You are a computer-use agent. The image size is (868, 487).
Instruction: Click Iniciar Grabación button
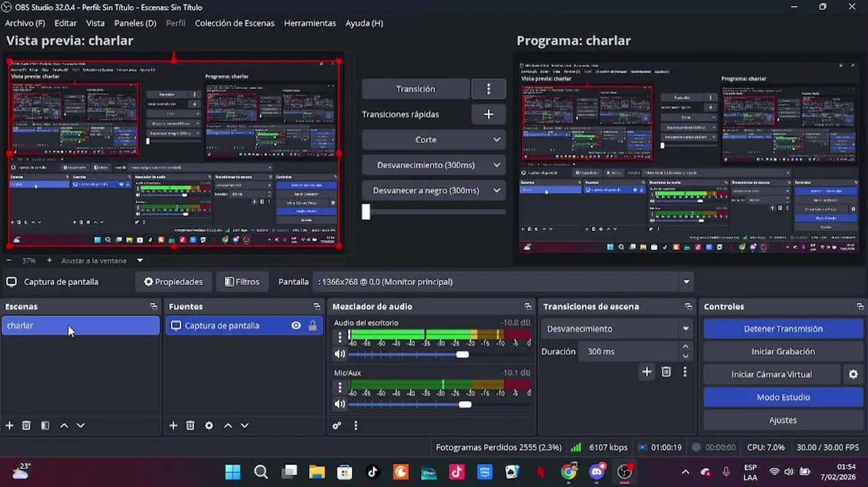tap(783, 352)
